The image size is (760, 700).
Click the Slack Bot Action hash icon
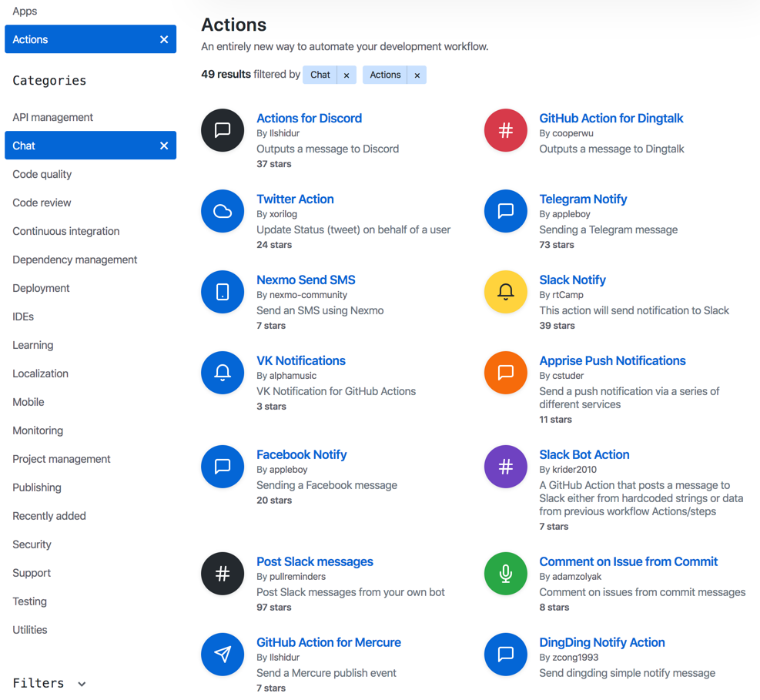point(505,467)
